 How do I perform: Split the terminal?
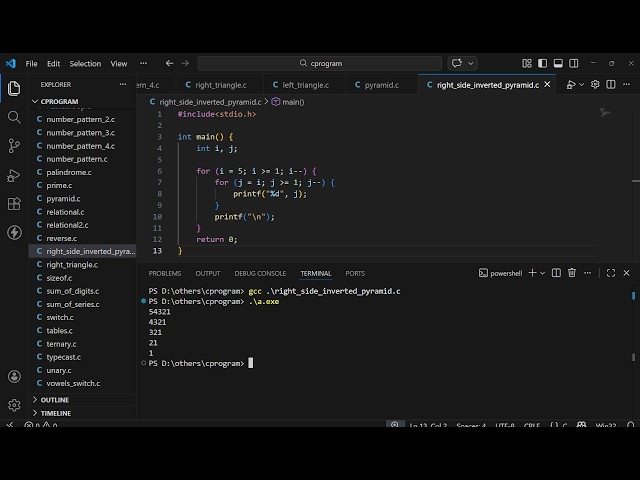click(x=556, y=273)
